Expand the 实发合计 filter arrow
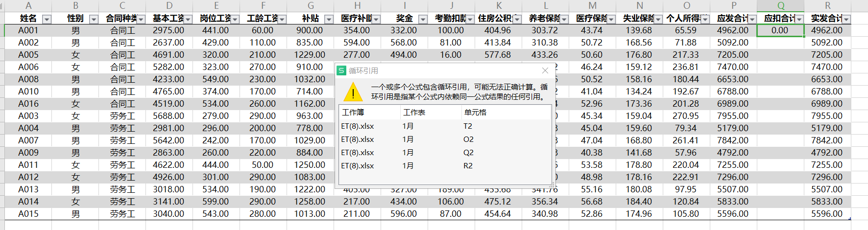The width and height of the screenshot is (868, 230). pyautogui.click(x=846, y=19)
